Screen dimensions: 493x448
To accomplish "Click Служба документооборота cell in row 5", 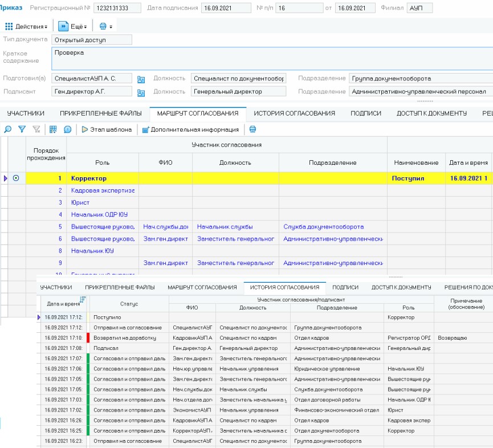I will 333,227.
